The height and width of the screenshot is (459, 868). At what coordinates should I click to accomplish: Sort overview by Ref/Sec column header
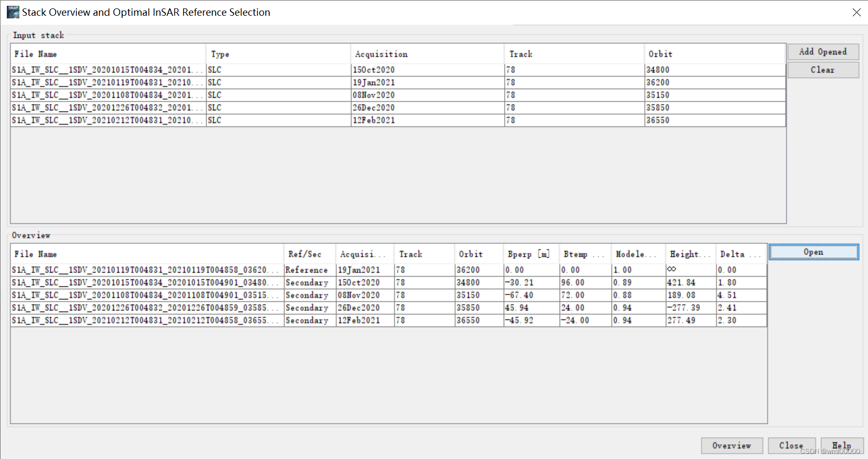[x=310, y=254]
